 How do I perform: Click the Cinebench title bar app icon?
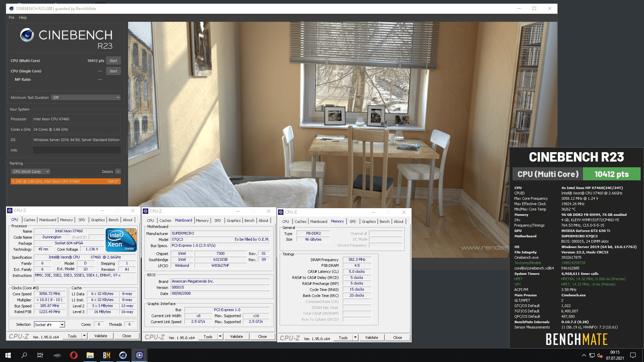[x=11, y=9]
